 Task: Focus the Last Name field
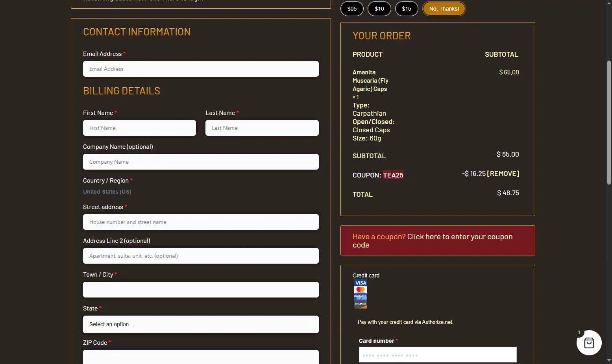[262, 128]
